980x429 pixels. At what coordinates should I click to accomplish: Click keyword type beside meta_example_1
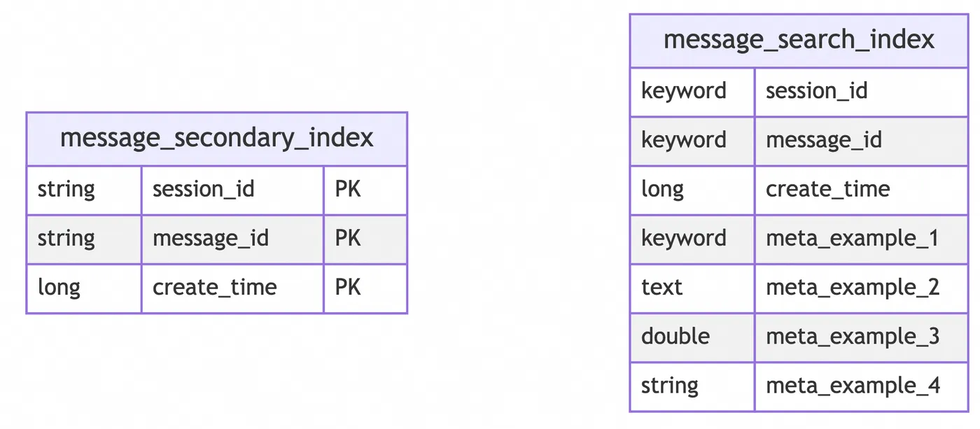(692, 239)
